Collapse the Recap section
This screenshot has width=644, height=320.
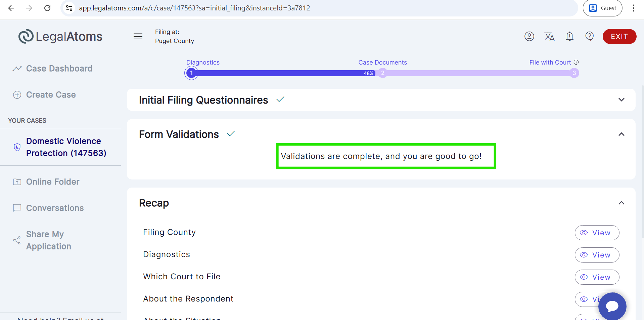point(621,203)
